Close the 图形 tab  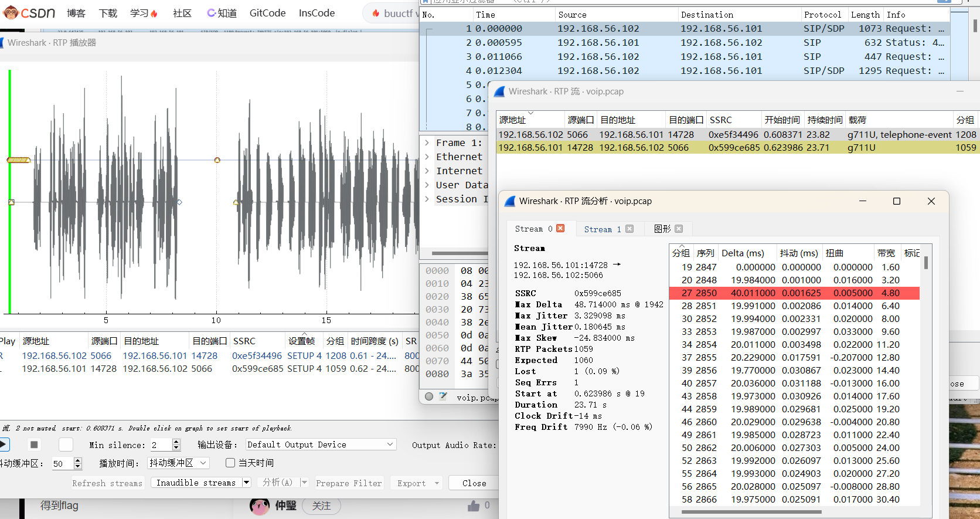click(679, 229)
